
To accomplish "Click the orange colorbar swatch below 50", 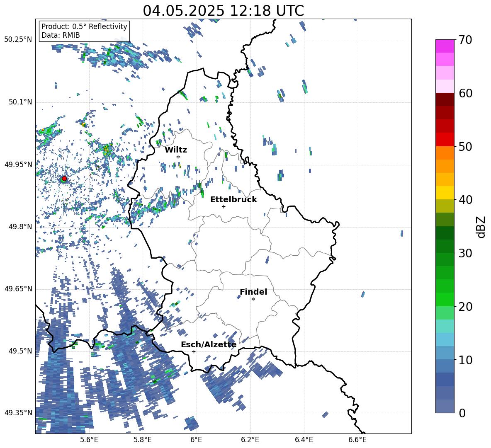I will coord(445,153).
